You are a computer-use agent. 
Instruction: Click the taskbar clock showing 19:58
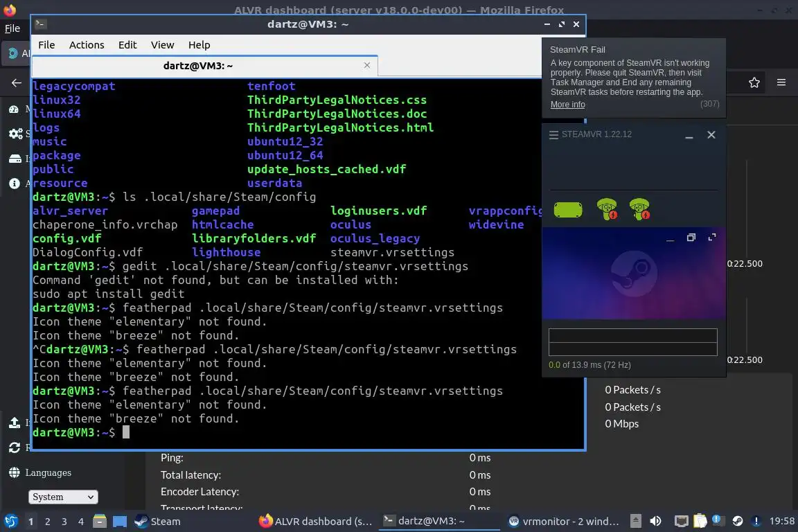[x=781, y=521]
